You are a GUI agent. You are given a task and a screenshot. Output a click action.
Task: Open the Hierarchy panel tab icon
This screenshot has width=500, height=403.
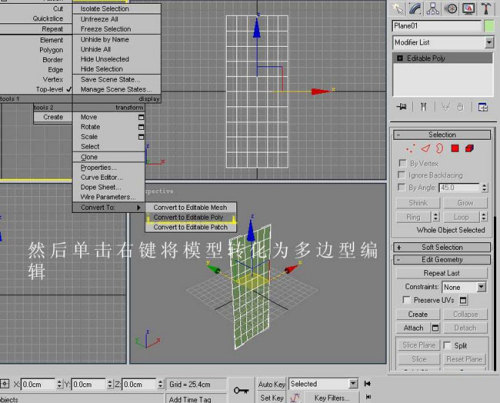click(433, 9)
